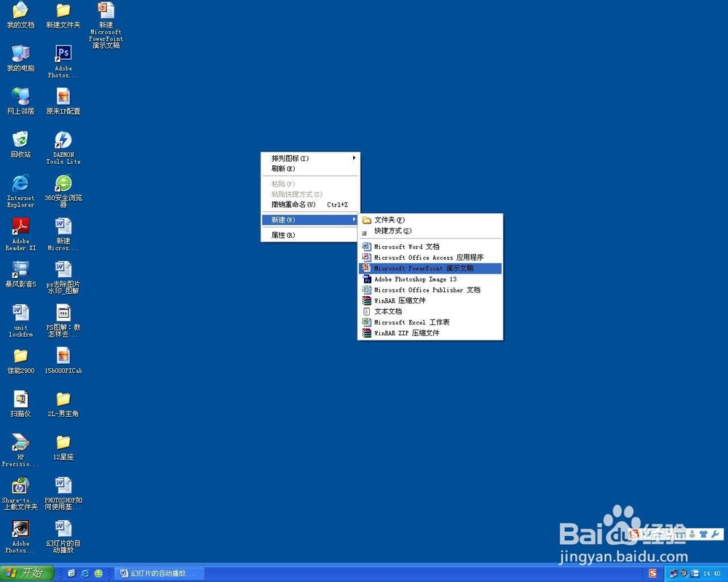Select the blue Ps Adobe Photoshop shortcut
Screen dimensions: 728x582
(x=63, y=61)
